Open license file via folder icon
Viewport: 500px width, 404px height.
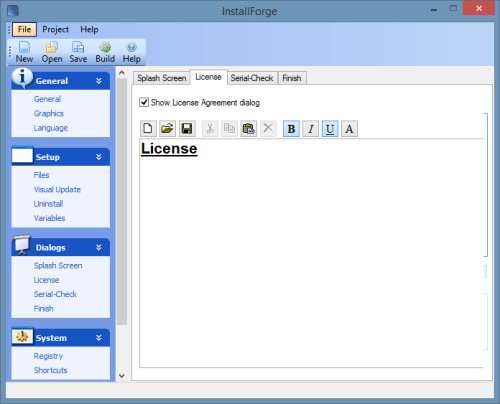pos(167,129)
